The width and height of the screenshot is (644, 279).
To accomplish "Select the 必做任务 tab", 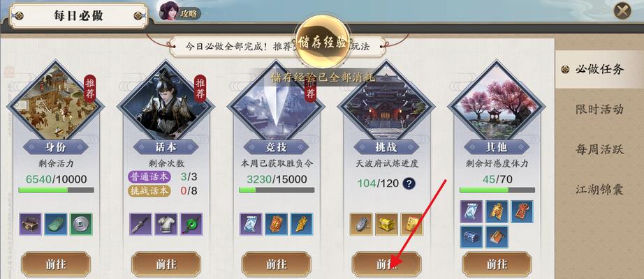I will coord(599,69).
